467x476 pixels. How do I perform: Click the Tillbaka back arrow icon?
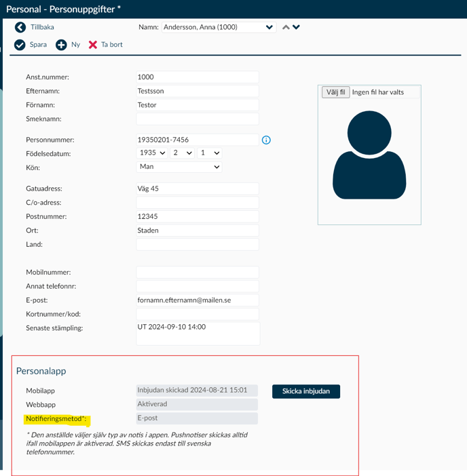[x=20, y=27]
